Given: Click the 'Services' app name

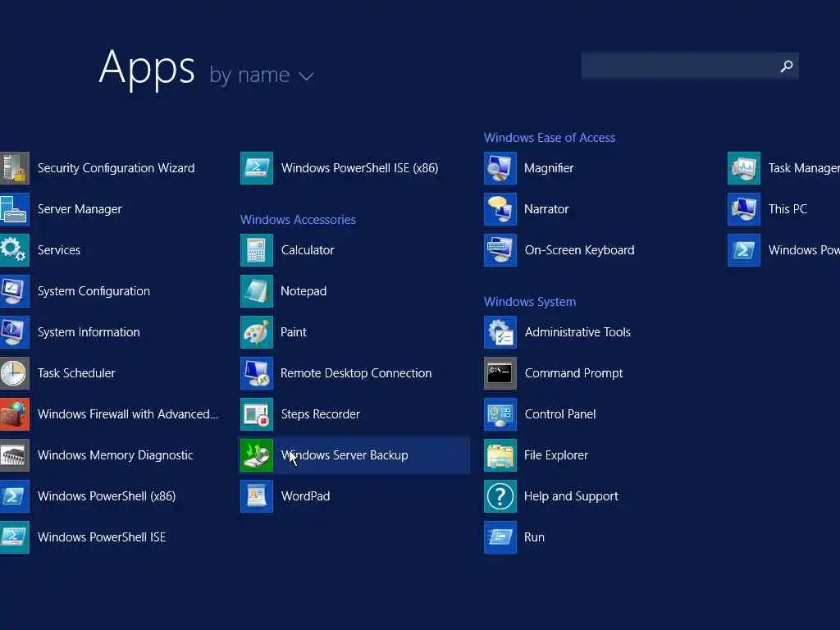Looking at the screenshot, I should tap(59, 250).
